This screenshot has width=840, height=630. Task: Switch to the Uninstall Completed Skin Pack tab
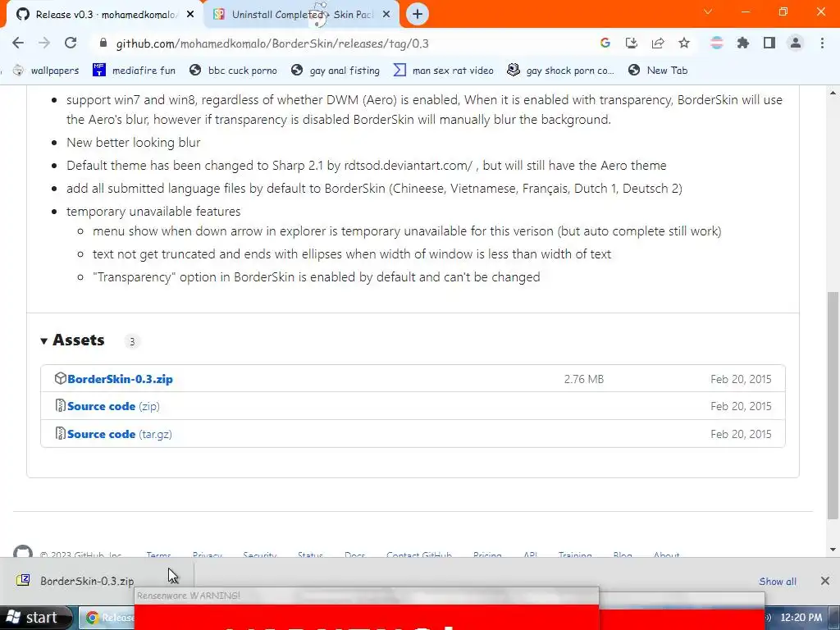tap(303, 15)
